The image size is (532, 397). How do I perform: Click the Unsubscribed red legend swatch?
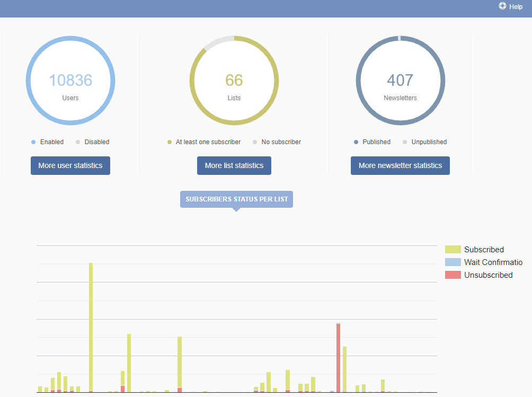453,275
